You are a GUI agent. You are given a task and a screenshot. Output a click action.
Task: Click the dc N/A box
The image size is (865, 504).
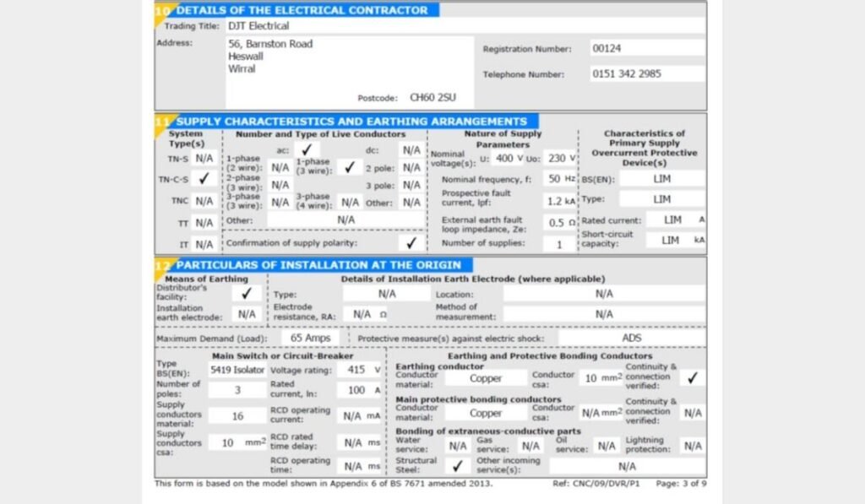click(411, 150)
